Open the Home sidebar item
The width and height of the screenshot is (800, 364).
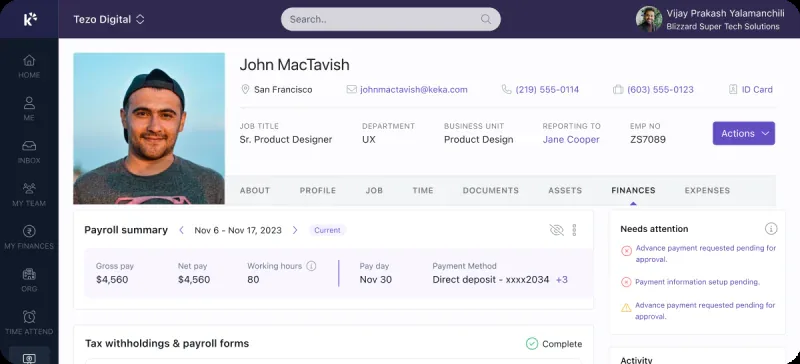[29, 66]
